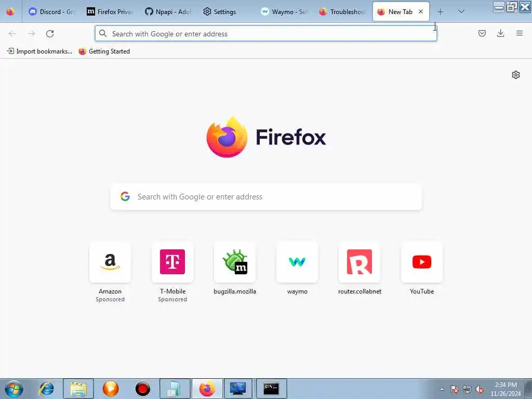Viewport: 532px width, 399px height.
Task: Open the Command Prompt taskbar button
Action: (x=271, y=389)
